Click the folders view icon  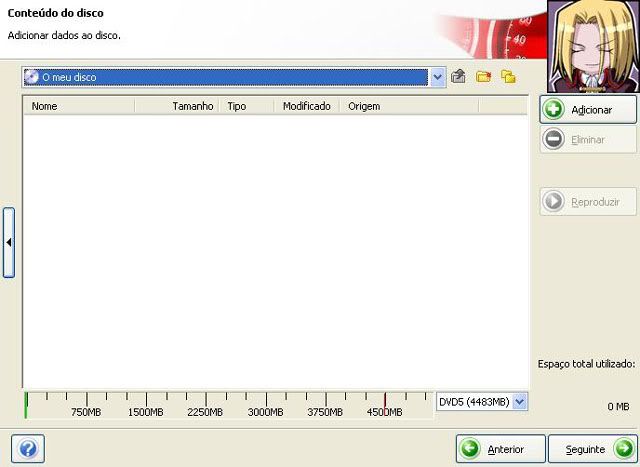(508, 77)
